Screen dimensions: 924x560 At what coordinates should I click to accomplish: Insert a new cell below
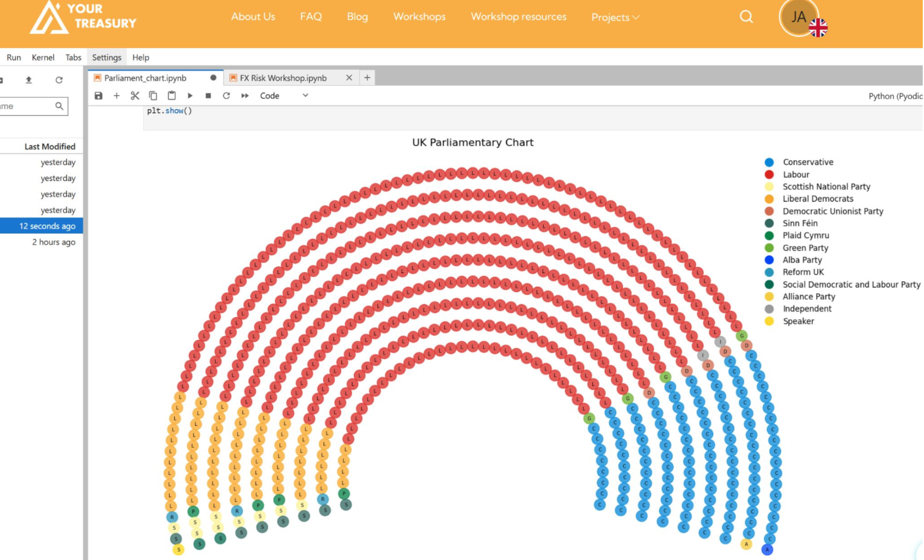[115, 95]
